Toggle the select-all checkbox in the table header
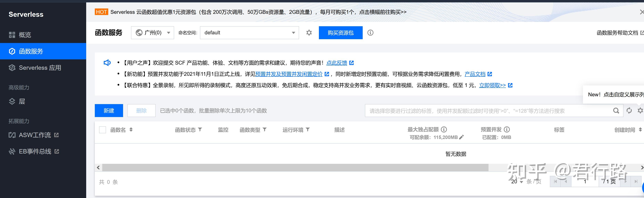The width and height of the screenshot is (644, 198). 102,130
